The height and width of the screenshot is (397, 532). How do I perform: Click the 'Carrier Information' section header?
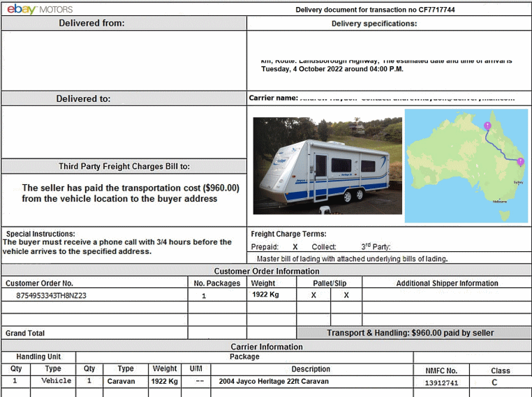coord(267,347)
